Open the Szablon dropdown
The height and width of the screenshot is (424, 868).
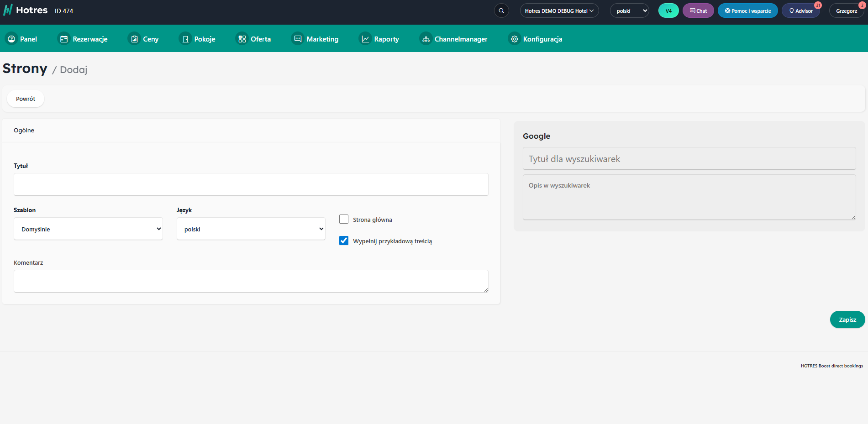coord(88,229)
